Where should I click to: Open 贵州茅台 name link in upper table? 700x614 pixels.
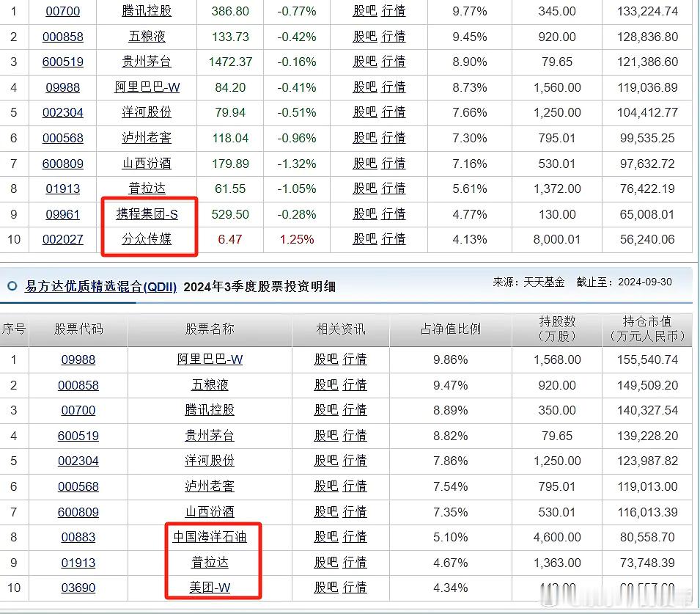147,62
